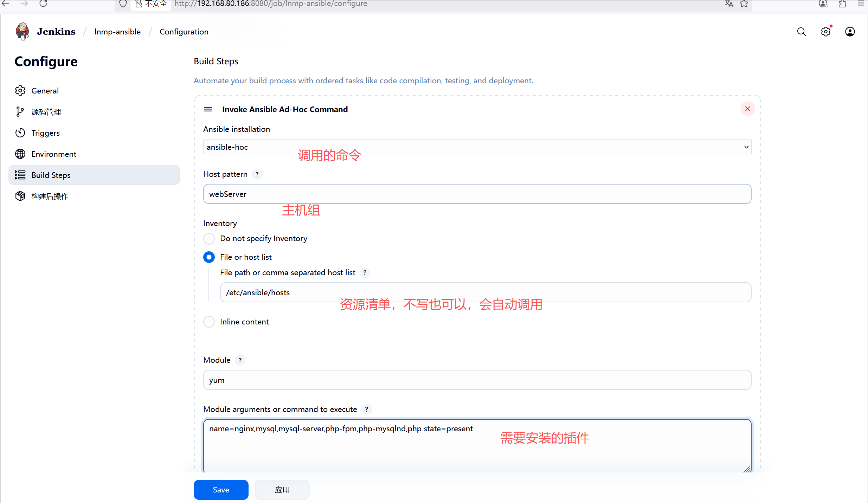Click the Inventory label text
Viewport: 868px width, 503px height.
click(x=220, y=224)
